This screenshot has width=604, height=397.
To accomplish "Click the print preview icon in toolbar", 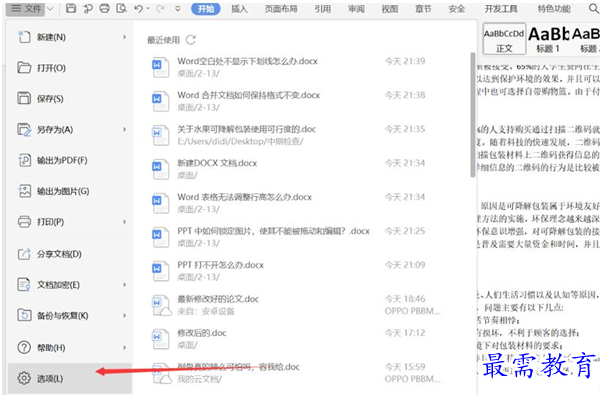I will coord(121,8).
